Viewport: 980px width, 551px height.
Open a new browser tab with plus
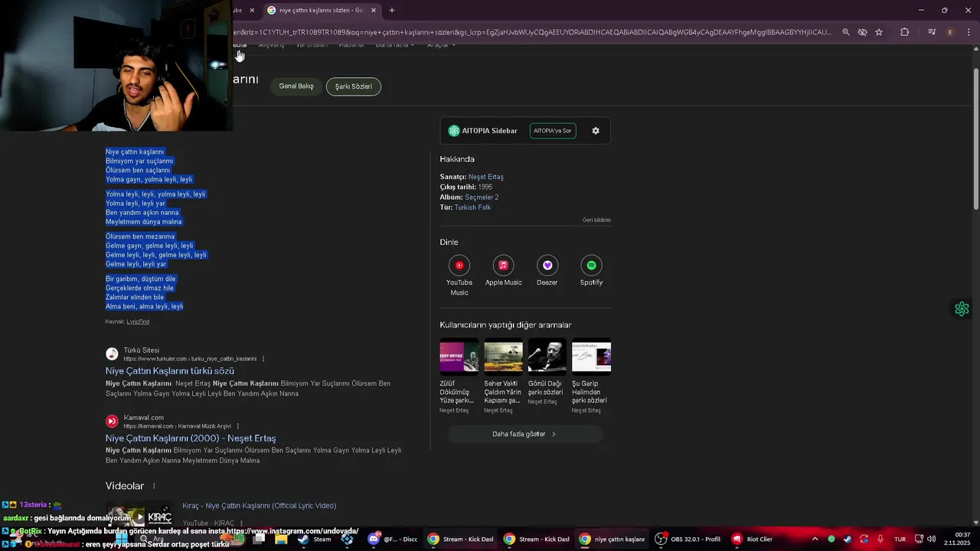pos(392,10)
